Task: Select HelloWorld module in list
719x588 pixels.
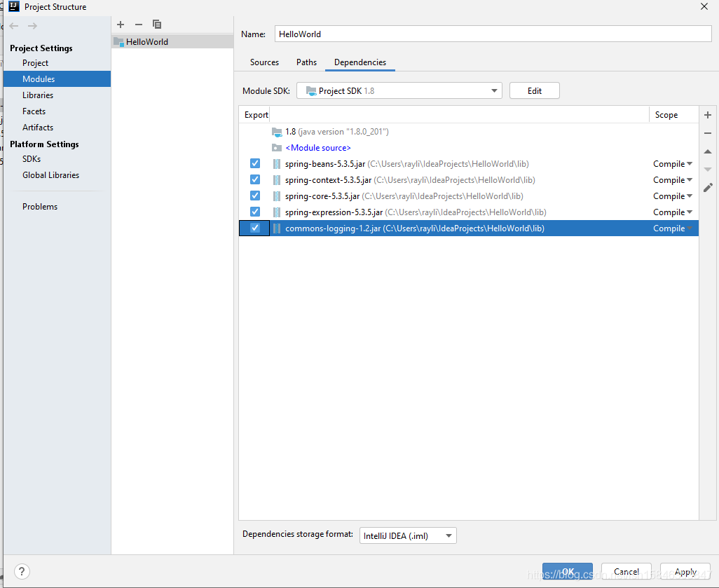Action: click(172, 42)
